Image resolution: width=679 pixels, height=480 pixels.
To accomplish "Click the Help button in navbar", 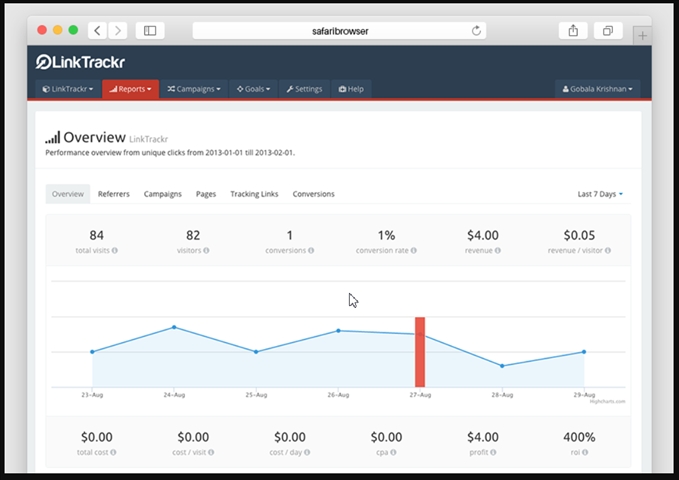I will click(x=351, y=89).
